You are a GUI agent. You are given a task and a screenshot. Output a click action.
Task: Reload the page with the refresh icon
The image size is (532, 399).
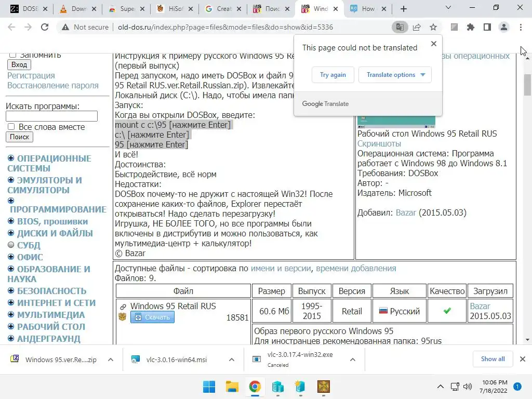(45, 27)
